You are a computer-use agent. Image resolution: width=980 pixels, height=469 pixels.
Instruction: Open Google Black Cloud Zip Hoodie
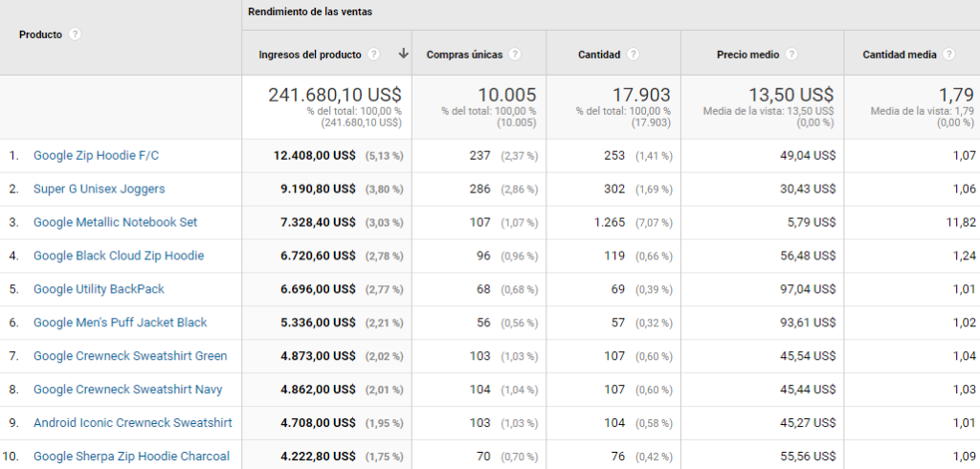(119, 256)
